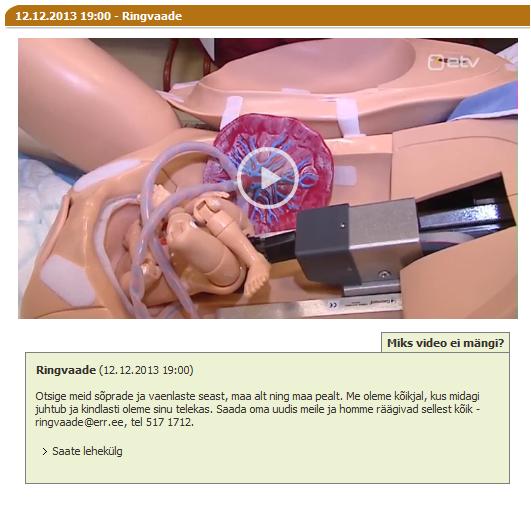This screenshot has height=507, width=531.
Task: Click the ETV logo watermark in the video
Action: pos(453,63)
